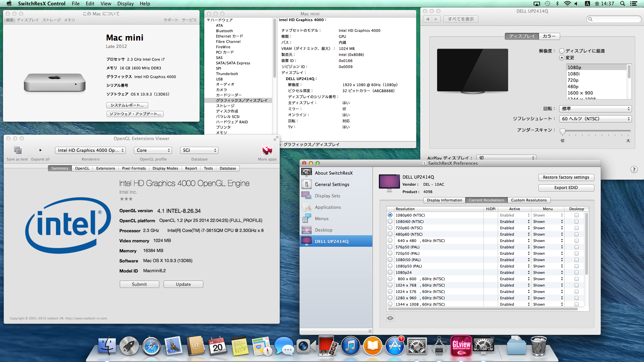
Task: Switch to the Custom Resolutions tab
Action: [x=529, y=200]
